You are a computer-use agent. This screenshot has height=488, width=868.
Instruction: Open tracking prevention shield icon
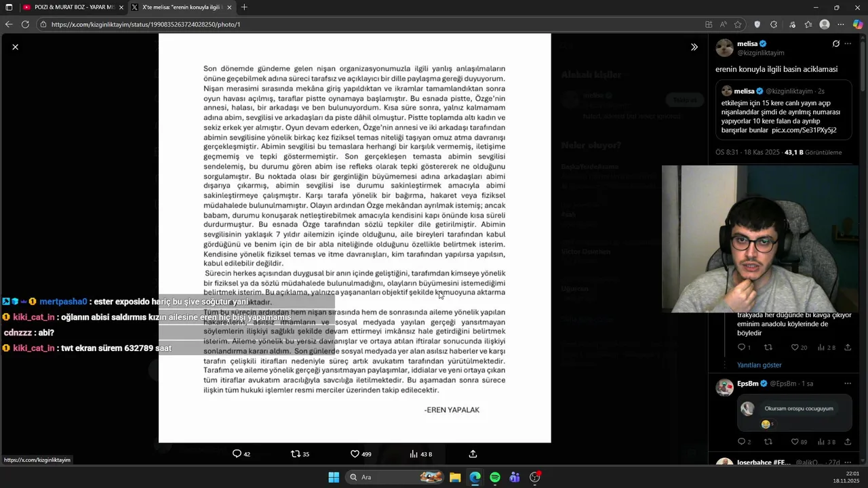click(x=757, y=24)
